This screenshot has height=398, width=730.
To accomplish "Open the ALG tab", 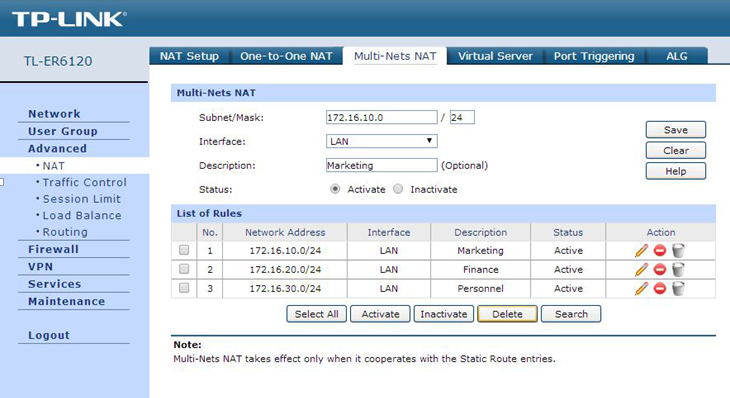I will (x=677, y=56).
